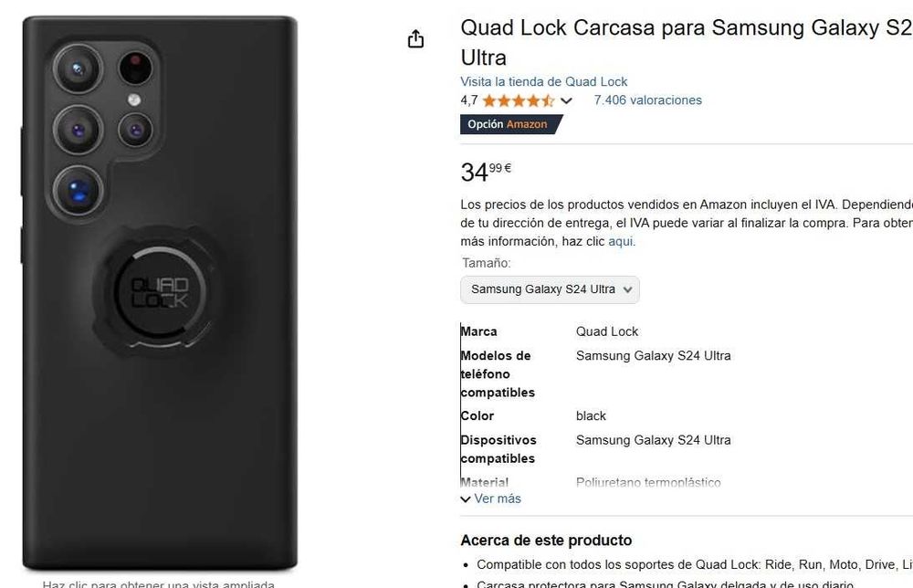Open the 7.406 valoraciones reviews link

[647, 100]
